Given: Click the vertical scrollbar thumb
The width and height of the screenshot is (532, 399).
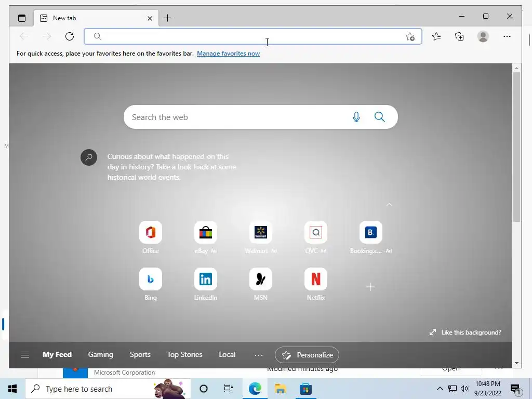Looking at the screenshot, I should point(516,147).
